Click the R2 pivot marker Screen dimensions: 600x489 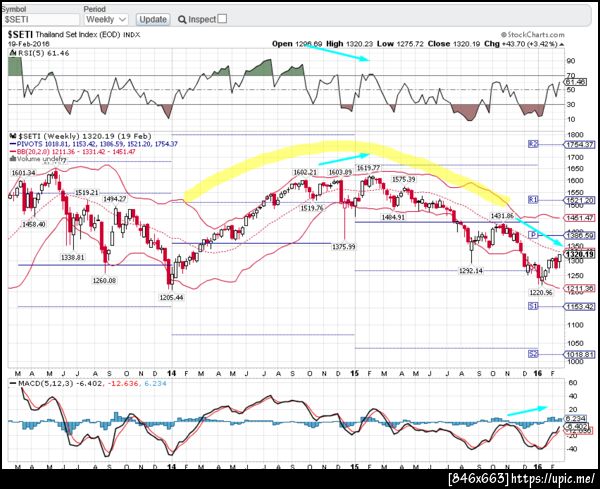pyautogui.click(x=533, y=144)
